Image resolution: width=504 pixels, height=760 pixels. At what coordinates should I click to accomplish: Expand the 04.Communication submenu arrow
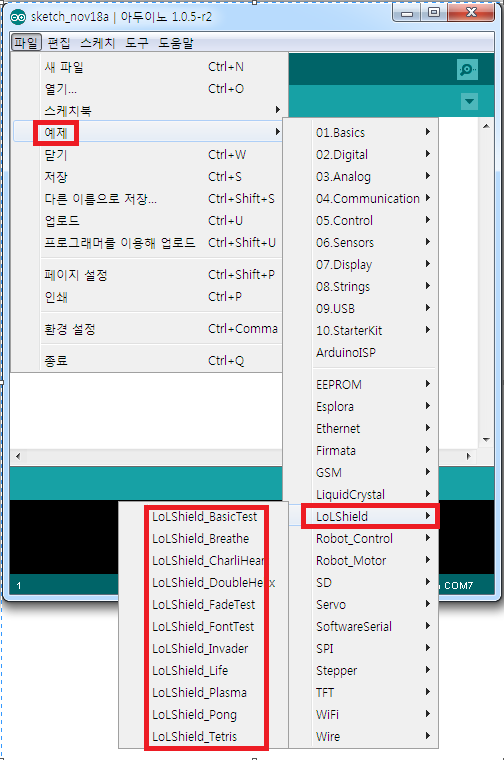(x=427, y=198)
